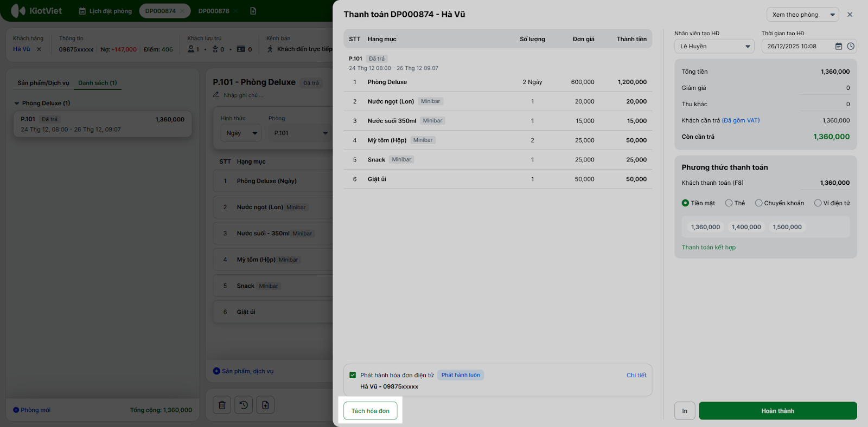Click the Tách hóa đơn button
This screenshot has height=427, width=868.
[x=371, y=411]
